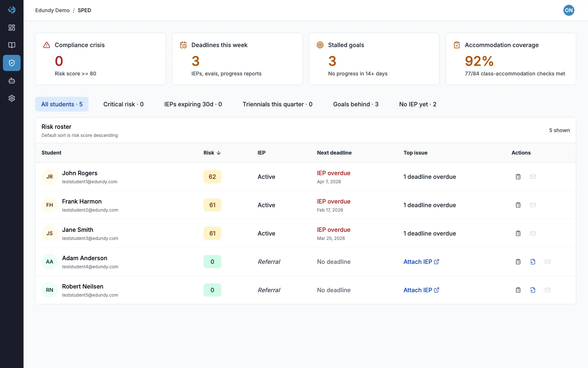Image resolution: width=588 pixels, height=368 pixels.
Task: Click the RN avatar circle
Action: pyautogui.click(x=50, y=290)
